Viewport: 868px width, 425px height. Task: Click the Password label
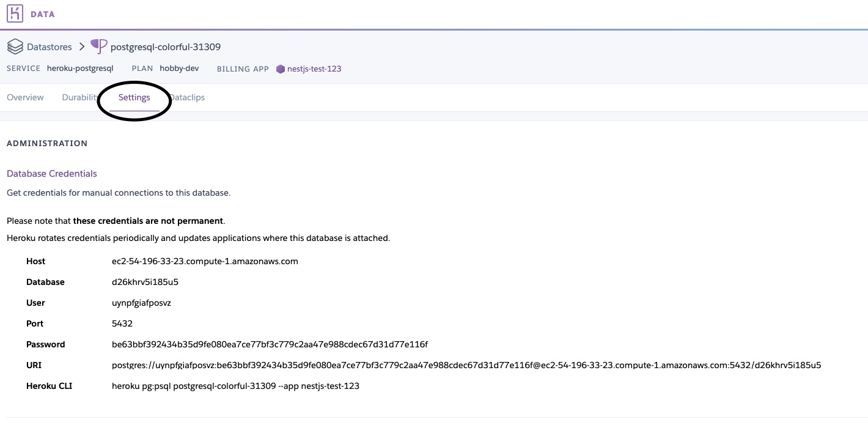46,344
